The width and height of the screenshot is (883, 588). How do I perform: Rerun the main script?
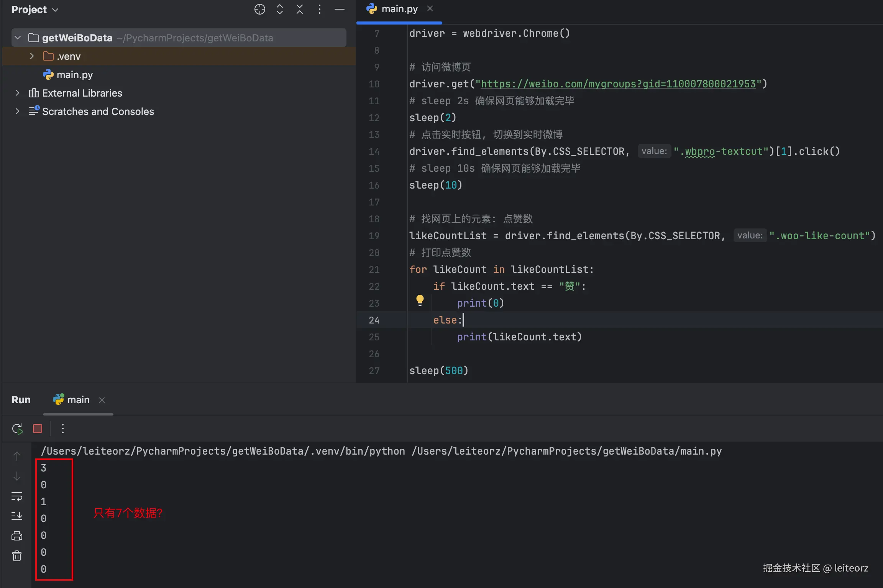17,429
